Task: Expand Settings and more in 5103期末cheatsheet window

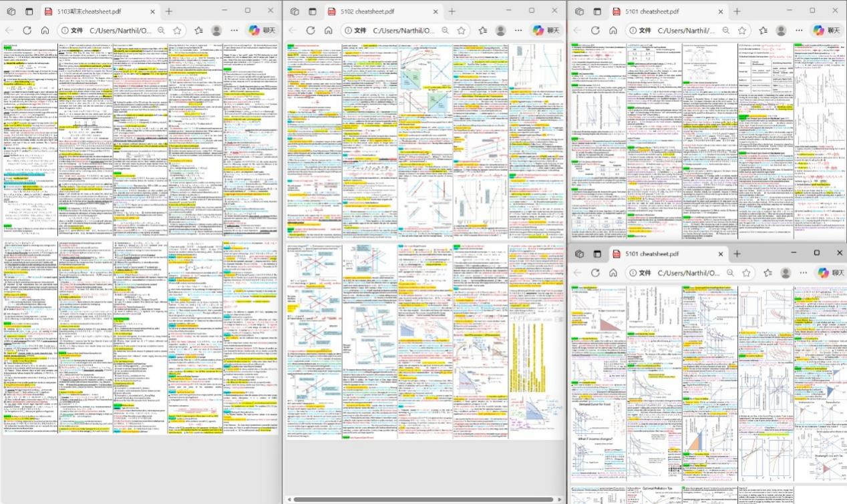Action: pos(234,31)
